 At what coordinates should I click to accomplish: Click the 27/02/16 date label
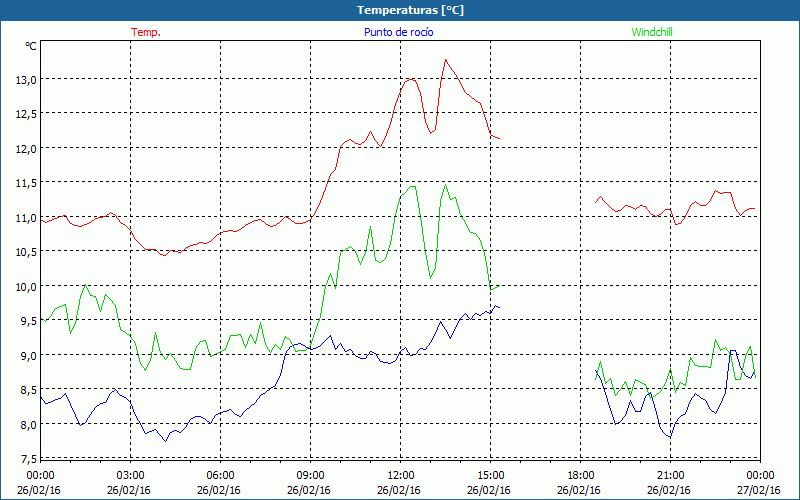point(760,490)
